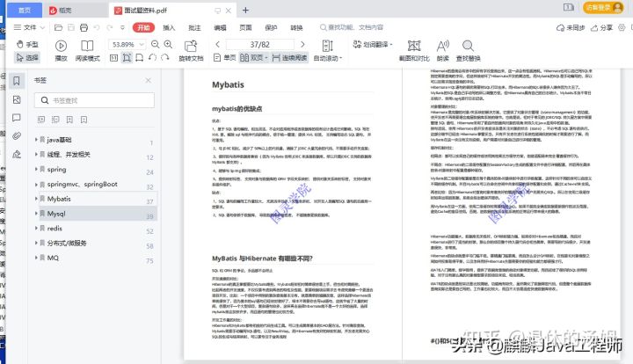
Task: Click the 分享 share button
Action: tap(601, 27)
